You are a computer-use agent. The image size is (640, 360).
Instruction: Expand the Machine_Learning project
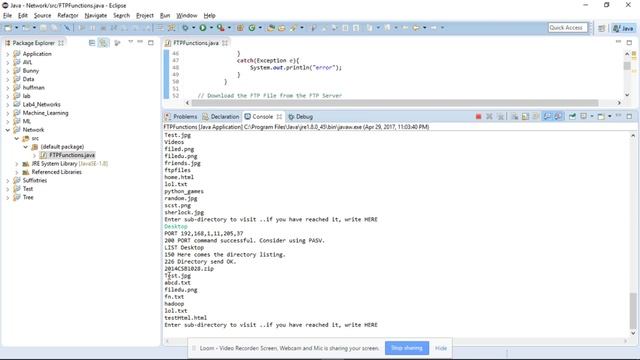click(7, 113)
